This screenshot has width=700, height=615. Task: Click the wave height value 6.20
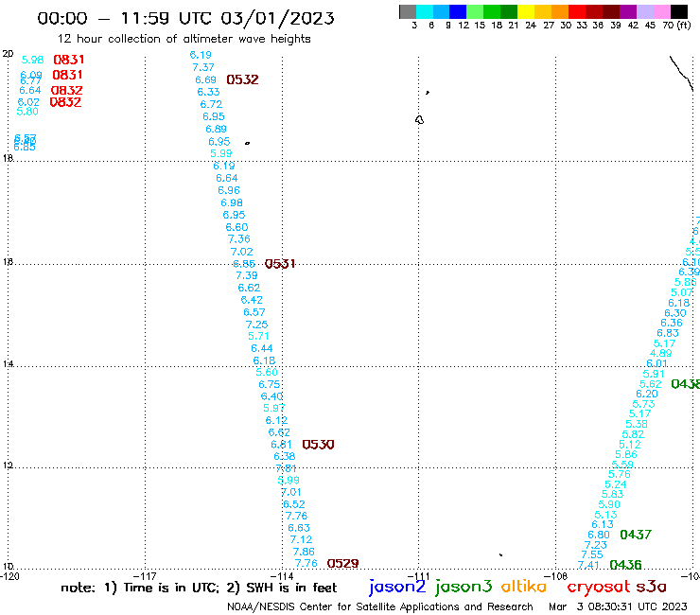click(647, 394)
